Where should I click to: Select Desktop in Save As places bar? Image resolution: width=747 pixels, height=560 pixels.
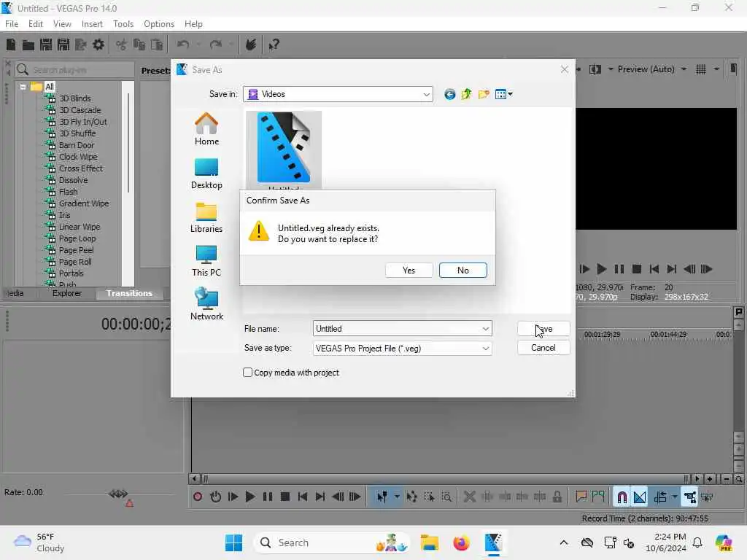point(206,174)
